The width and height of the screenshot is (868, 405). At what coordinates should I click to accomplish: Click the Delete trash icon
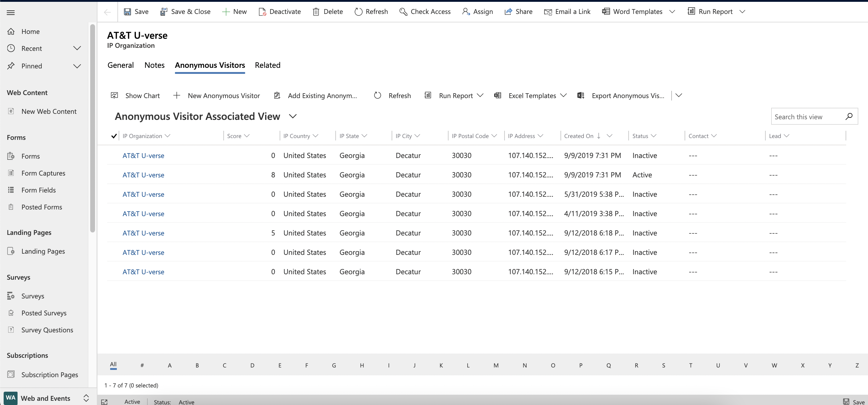(x=316, y=12)
